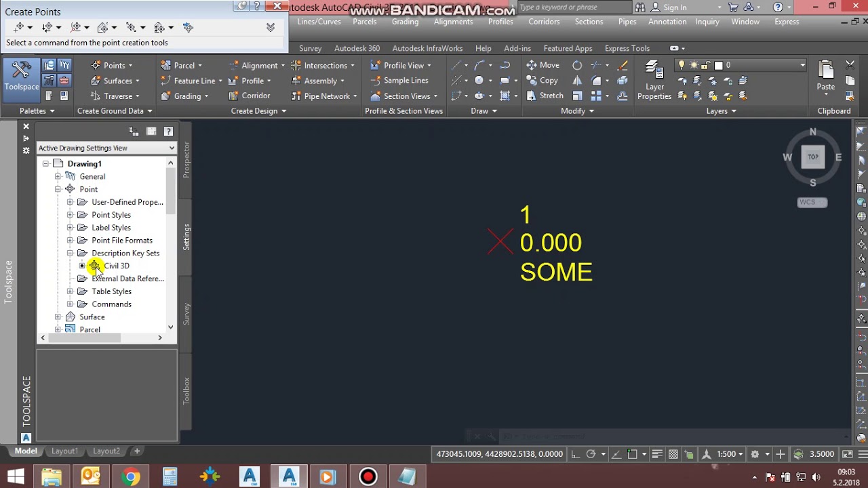The height and width of the screenshot is (488, 868).
Task: Click WCS label under ViewCube
Action: click(x=812, y=202)
